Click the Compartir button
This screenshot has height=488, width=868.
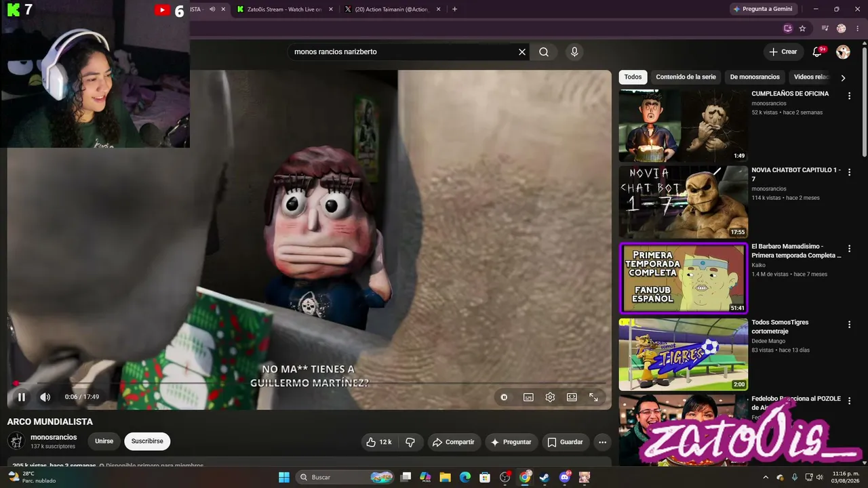(454, 442)
